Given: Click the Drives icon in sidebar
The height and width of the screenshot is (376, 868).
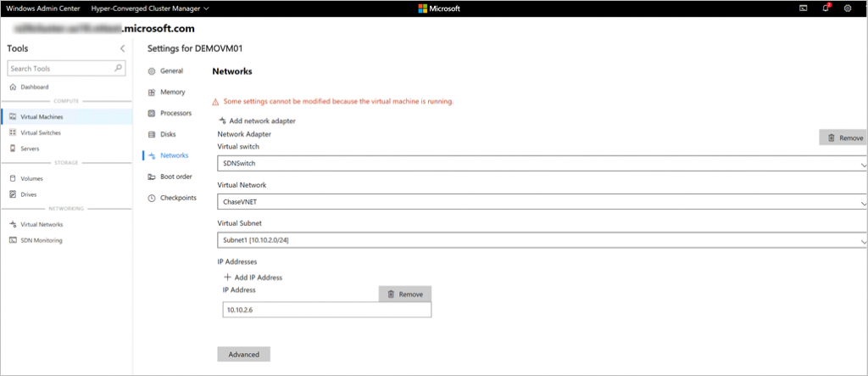Looking at the screenshot, I should click(x=13, y=194).
